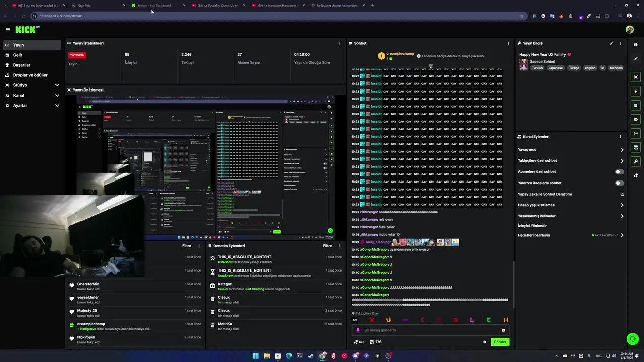The height and width of the screenshot is (362, 644).
Task: Click the english tag chip
Action: [590, 68]
